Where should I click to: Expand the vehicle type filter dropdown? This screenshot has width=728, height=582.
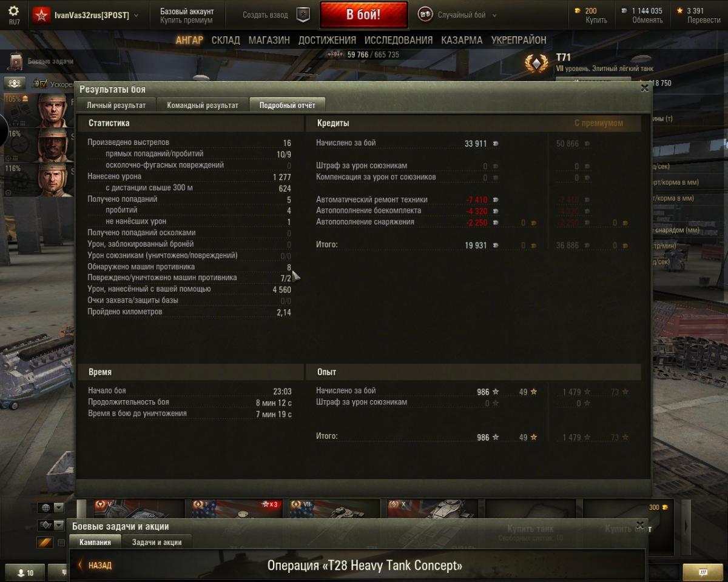(51, 525)
